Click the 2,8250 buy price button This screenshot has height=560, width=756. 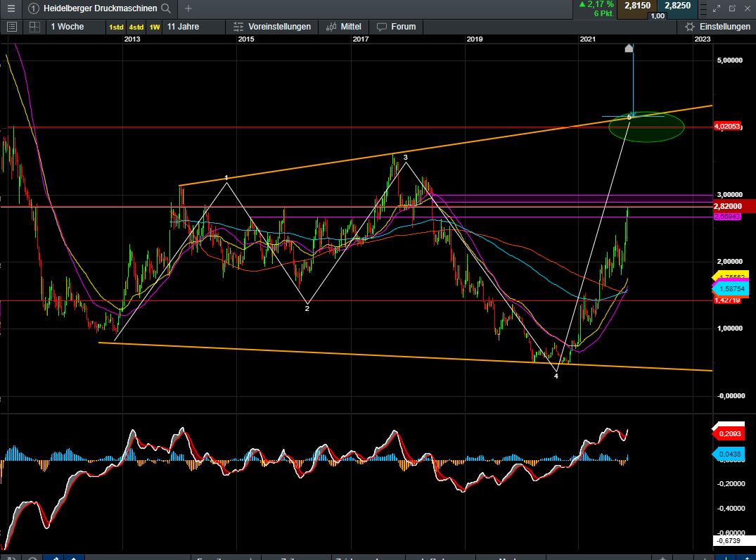point(677,6)
